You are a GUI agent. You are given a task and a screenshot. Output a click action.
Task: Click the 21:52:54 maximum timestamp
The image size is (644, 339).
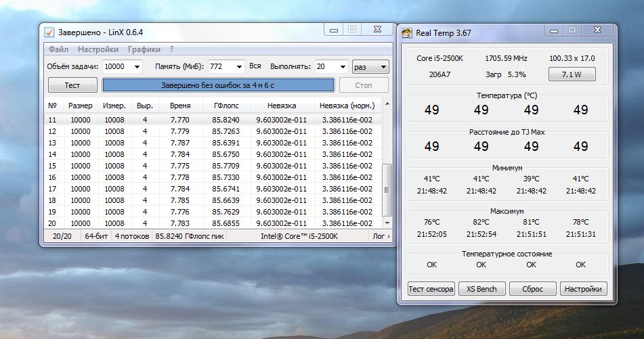point(481,234)
